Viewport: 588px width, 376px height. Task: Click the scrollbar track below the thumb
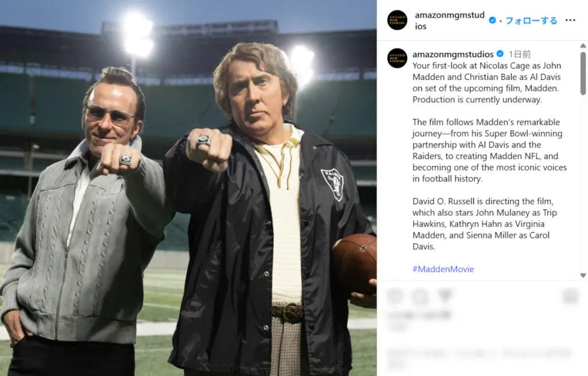(583, 184)
